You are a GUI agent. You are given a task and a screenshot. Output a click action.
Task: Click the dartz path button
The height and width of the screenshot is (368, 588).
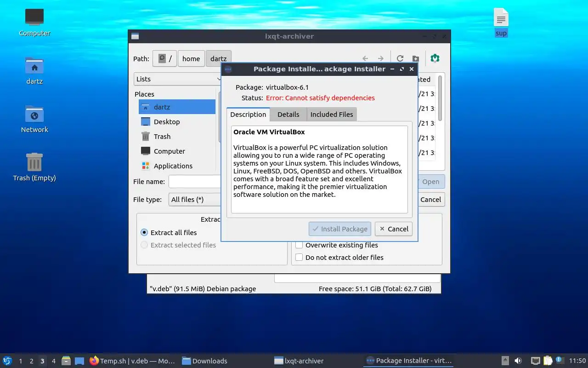pyautogui.click(x=219, y=58)
